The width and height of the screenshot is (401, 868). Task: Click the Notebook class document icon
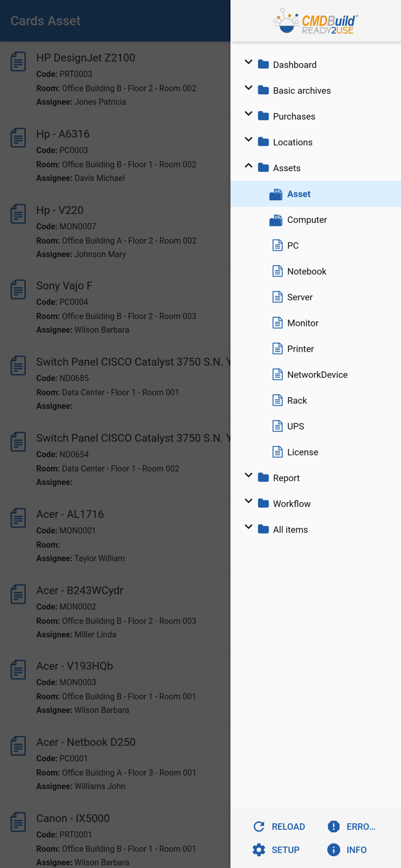[x=277, y=271]
